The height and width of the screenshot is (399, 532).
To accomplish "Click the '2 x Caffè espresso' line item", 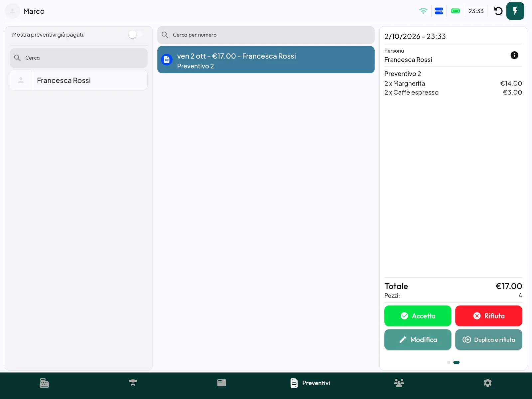I will point(453,93).
